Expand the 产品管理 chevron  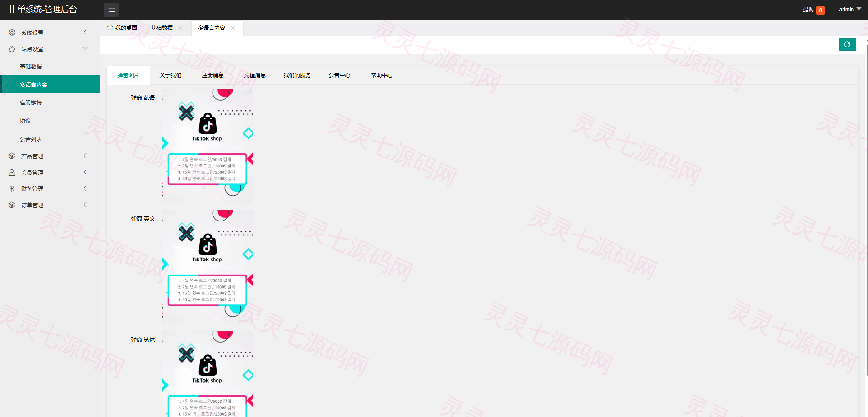click(85, 156)
